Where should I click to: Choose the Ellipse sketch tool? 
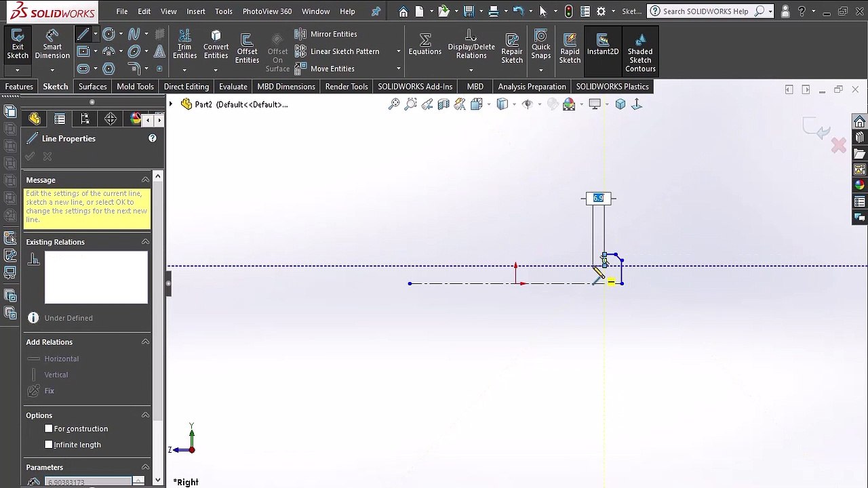(134, 52)
